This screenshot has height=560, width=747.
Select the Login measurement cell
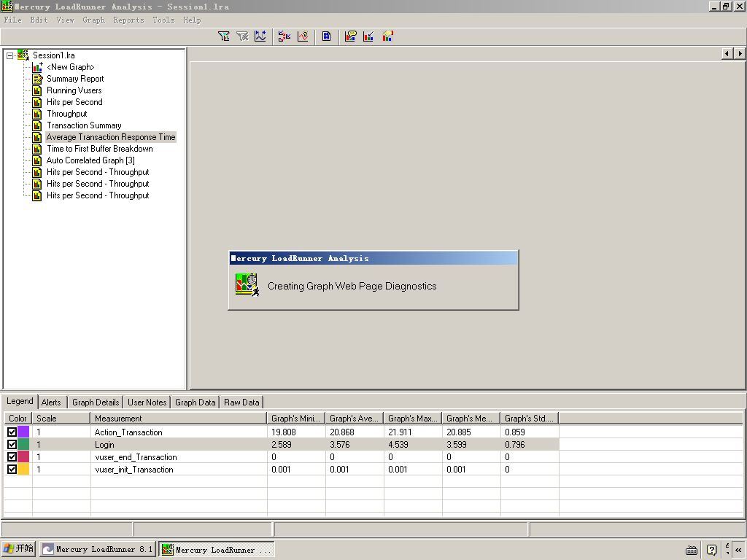point(179,444)
